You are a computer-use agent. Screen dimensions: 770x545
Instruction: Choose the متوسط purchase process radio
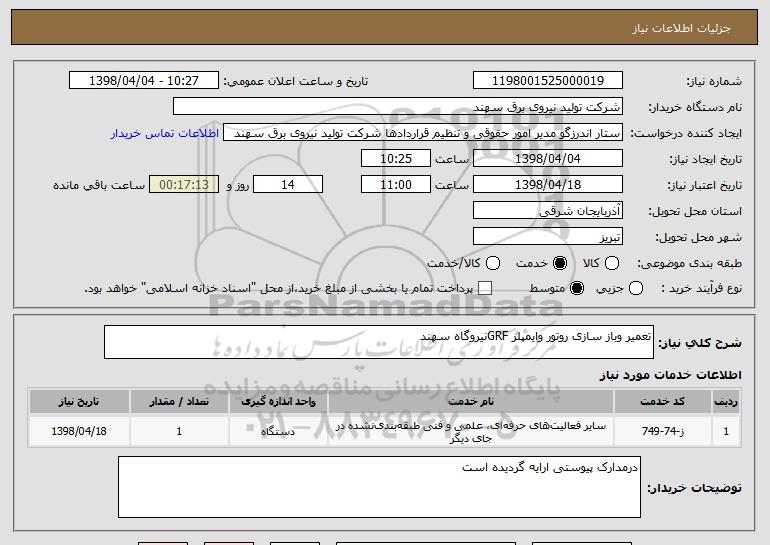point(577,288)
